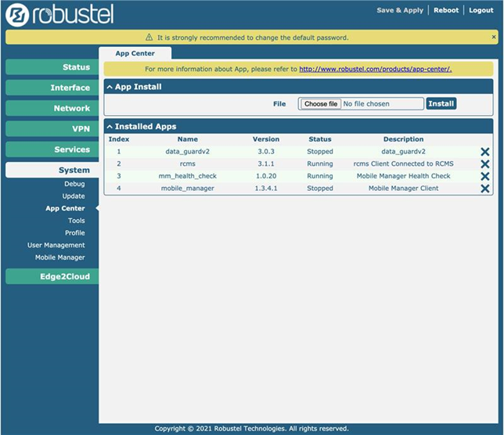
Task: Click the Index column header
Action: (119, 139)
